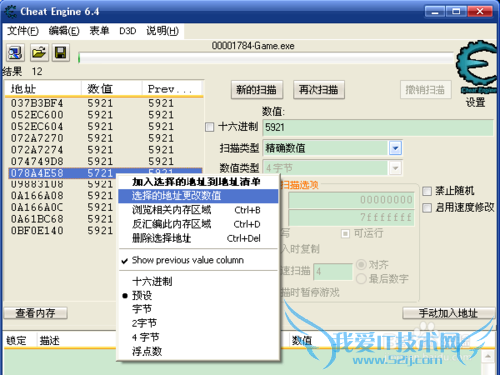Screen dimensions: 500x375
Task: Select address row 052EC604
Action: 104,127
